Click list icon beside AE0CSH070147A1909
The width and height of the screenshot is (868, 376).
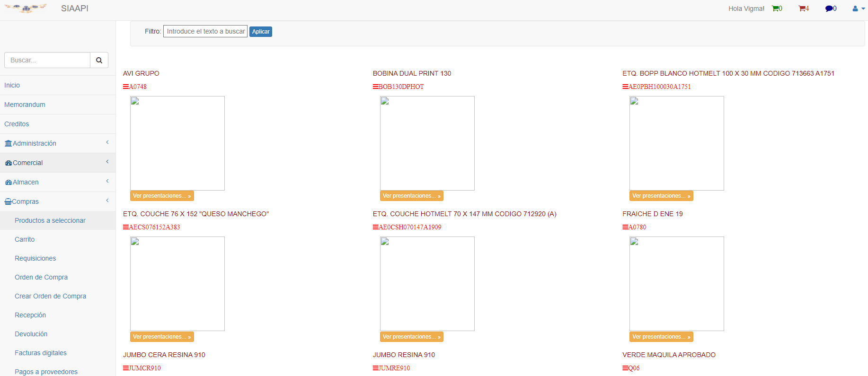(x=375, y=227)
